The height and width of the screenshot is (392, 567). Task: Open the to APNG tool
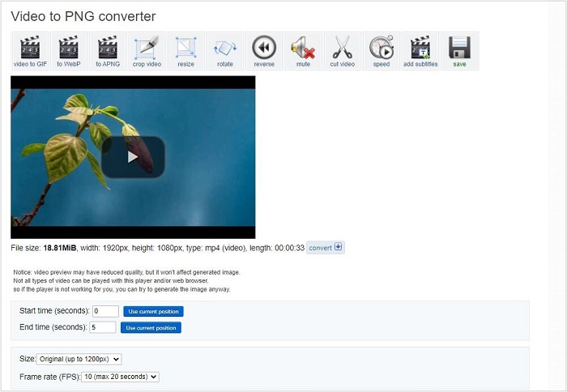click(108, 51)
